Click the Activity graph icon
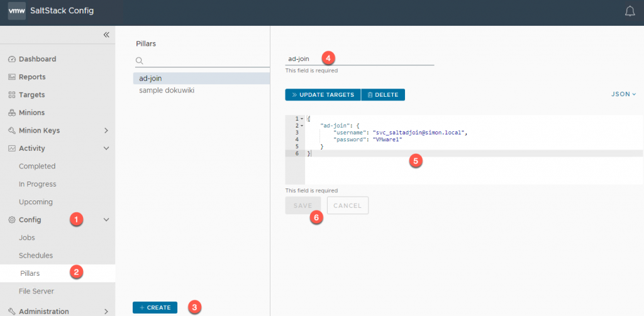Screen dimensions: 644x316 (12, 148)
